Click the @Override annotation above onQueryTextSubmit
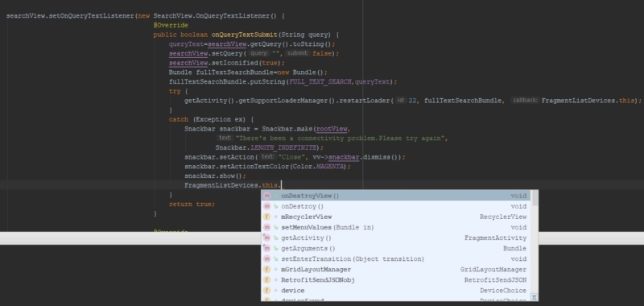Image resolution: width=644 pixels, height=306 pixels. click(171, 26)
